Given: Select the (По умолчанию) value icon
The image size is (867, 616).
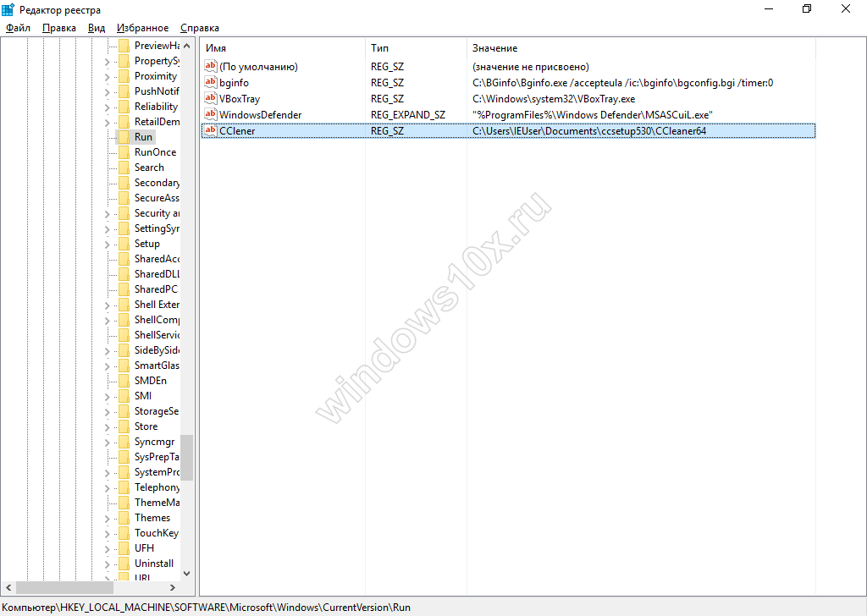Looking at the screenshot, I should pyautogui.click(x=210, y=66).
